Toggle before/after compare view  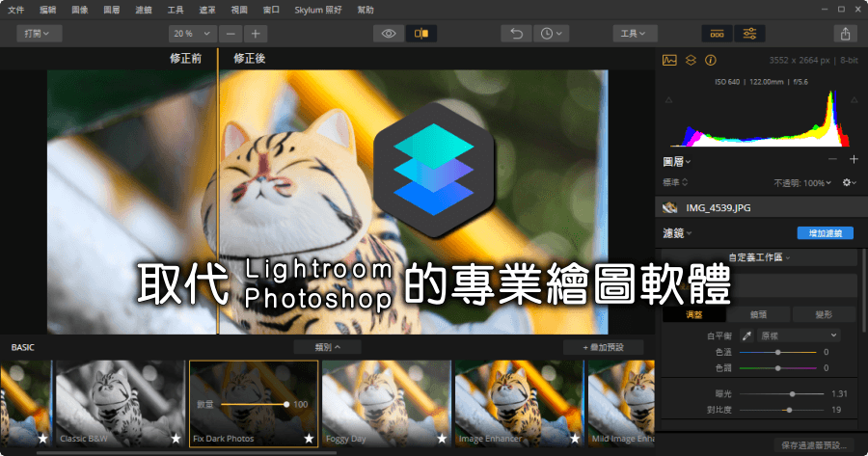[421, 34]
